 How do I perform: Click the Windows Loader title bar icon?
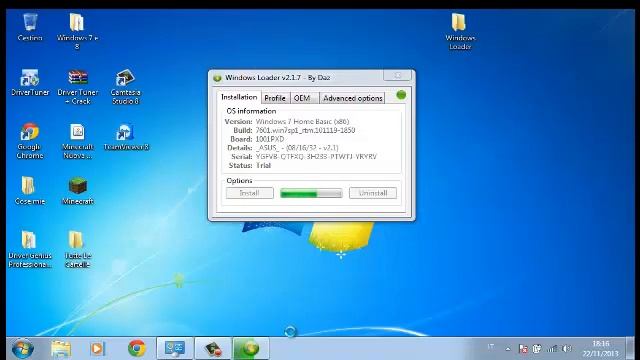(x=217, y=78)
